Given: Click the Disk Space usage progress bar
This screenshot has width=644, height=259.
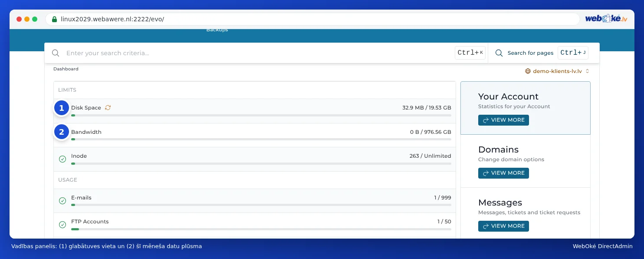Looking at the screenshot, I should pyautogui.click(x=261, y=116).
